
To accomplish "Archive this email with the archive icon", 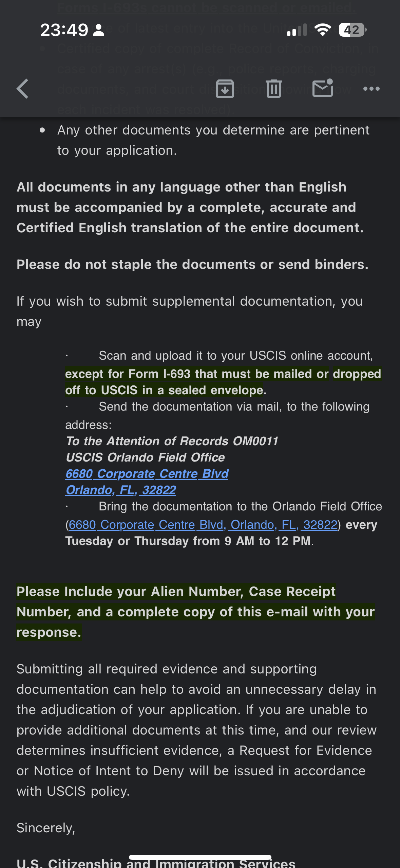I will [225, 89].
